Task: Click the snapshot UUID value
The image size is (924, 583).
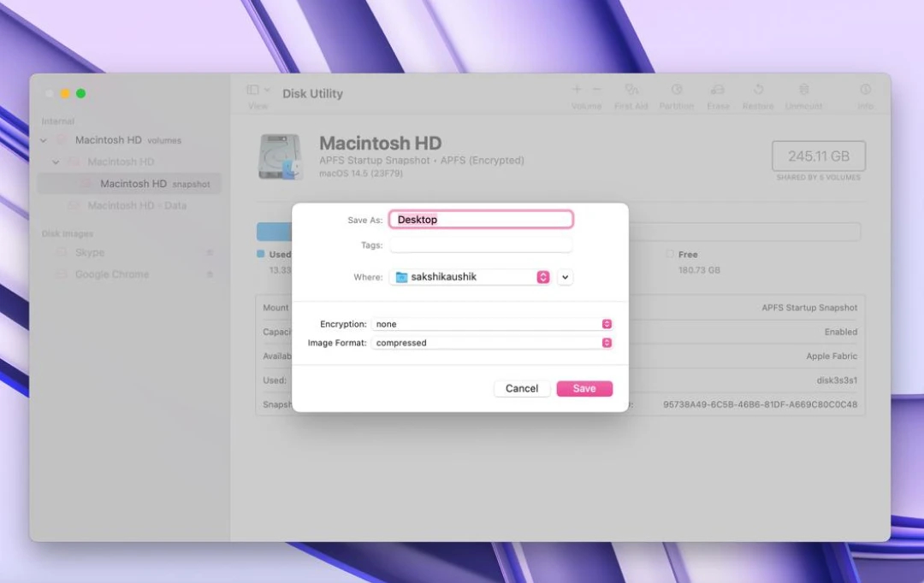Action: click(761, 404)
